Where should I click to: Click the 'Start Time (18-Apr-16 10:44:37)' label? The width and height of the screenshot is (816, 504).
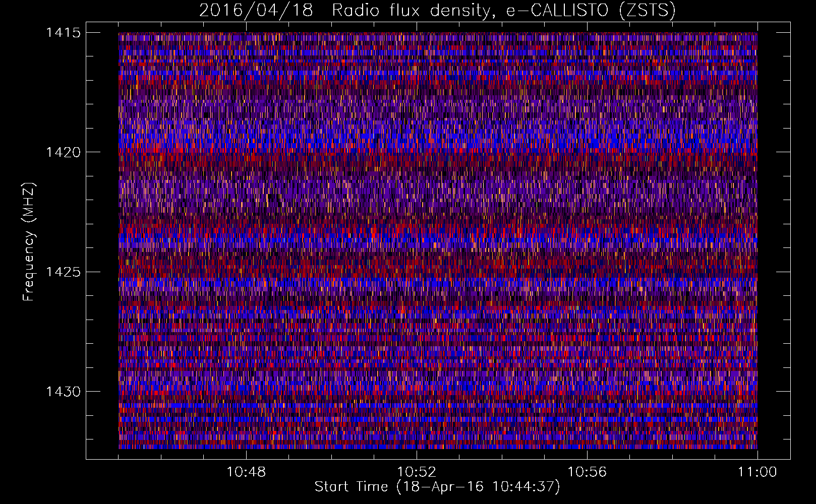pos(437,487)
